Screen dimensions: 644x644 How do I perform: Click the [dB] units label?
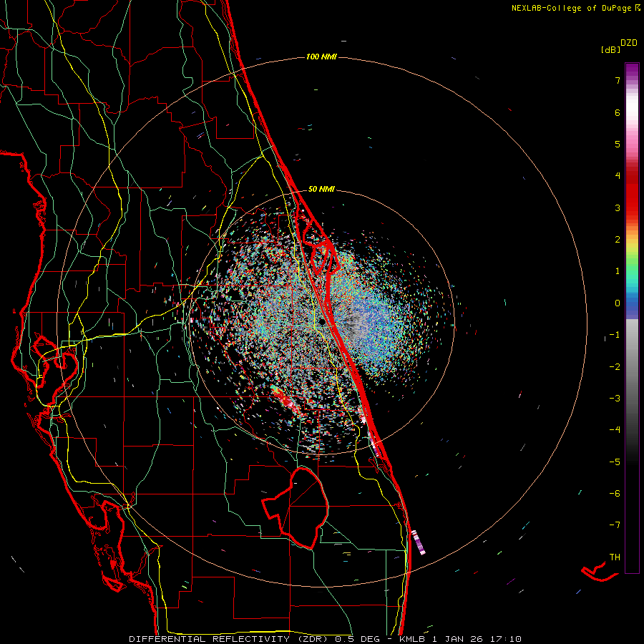pos(610,49)
